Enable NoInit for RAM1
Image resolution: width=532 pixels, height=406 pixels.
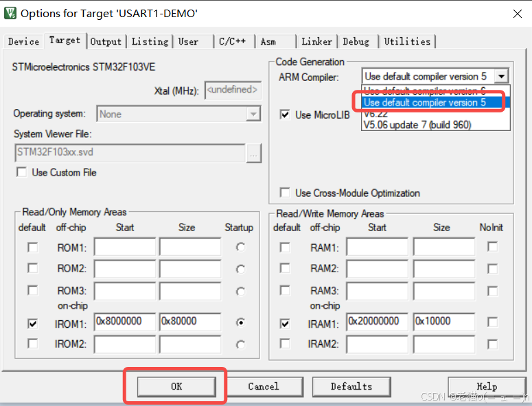point(493,247)
